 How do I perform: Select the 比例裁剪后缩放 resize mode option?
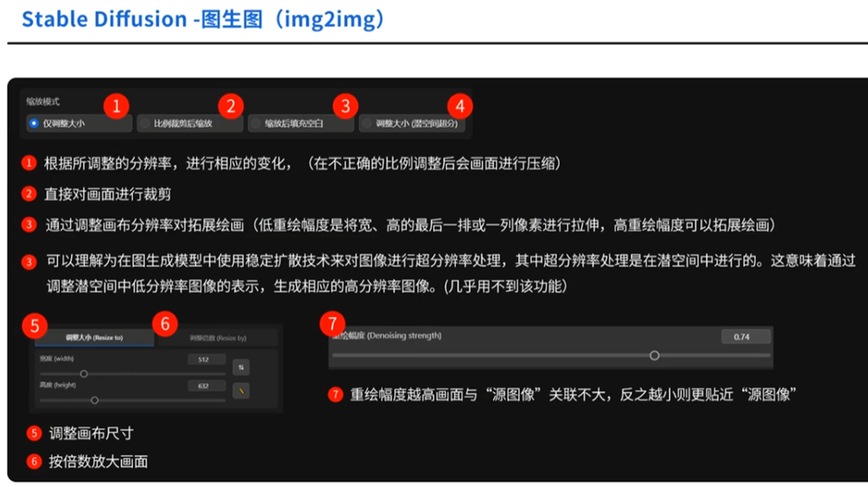190,123
